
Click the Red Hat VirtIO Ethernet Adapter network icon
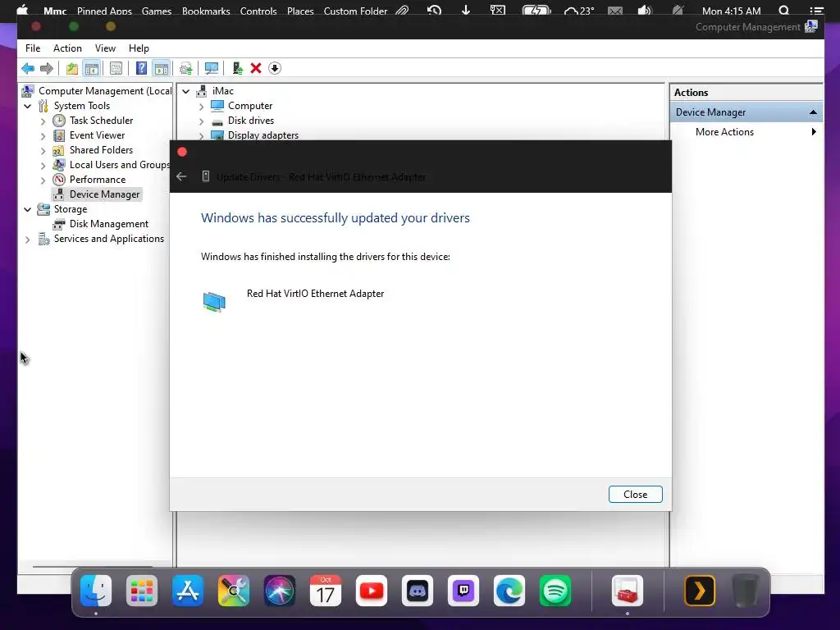click(x=214, y=302)
